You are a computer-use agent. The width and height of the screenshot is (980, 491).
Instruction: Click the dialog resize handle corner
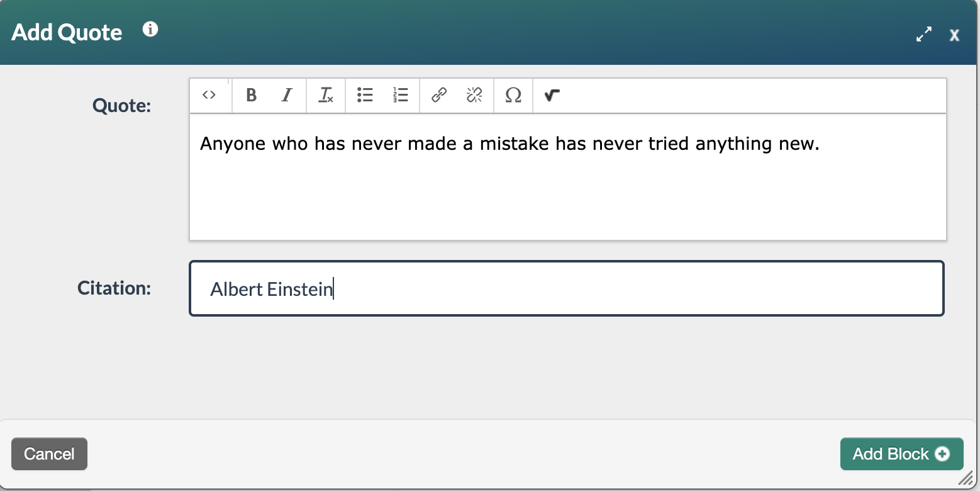tap(966, 479)
